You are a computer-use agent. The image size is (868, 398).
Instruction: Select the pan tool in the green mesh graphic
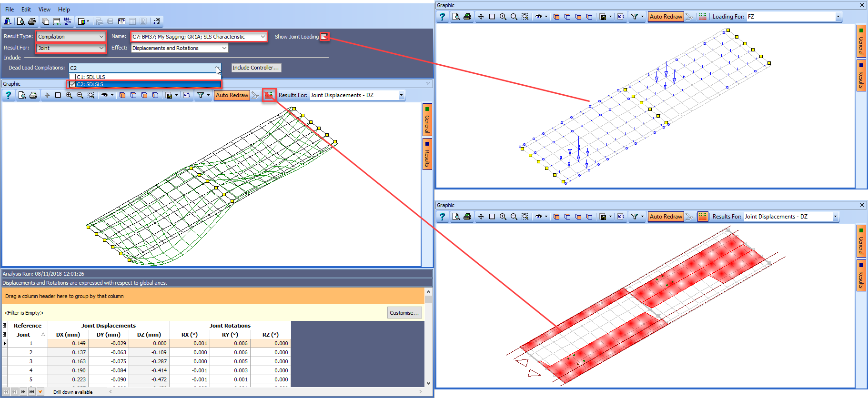point(47,95)
